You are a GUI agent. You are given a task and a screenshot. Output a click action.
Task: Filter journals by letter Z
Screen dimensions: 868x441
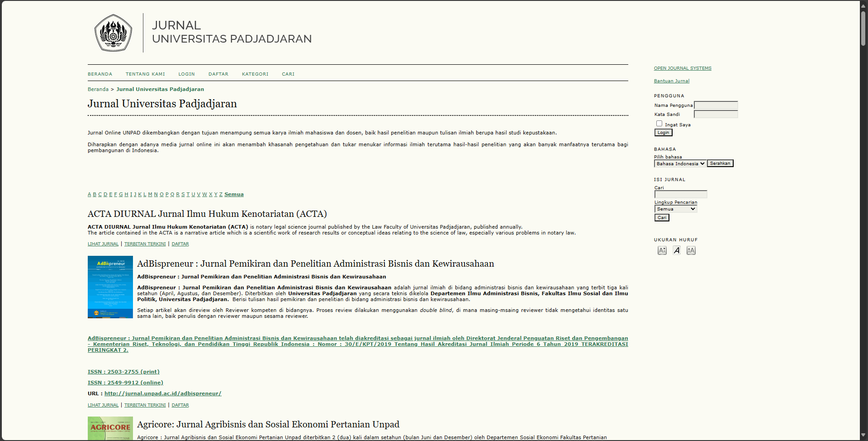coord(221,194)
